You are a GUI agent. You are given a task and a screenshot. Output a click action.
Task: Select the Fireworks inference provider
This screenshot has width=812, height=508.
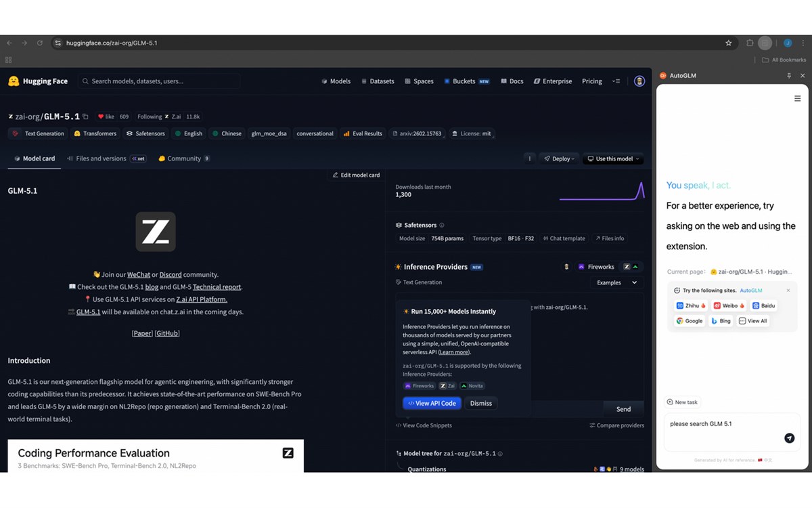[596, 267]
